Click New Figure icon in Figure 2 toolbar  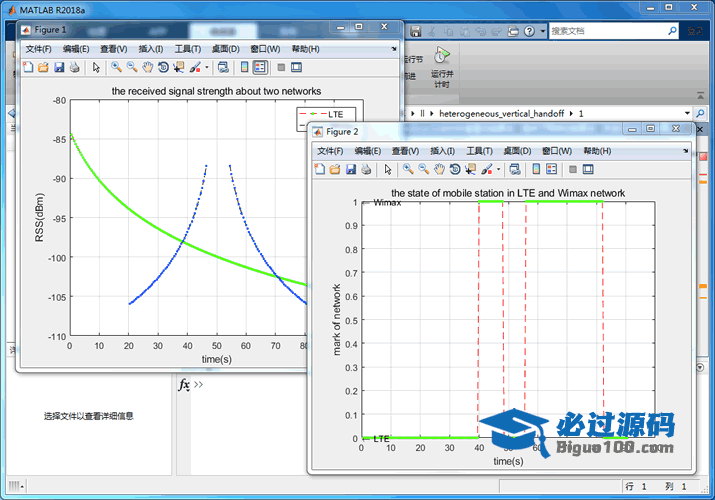tap(320, 170)
